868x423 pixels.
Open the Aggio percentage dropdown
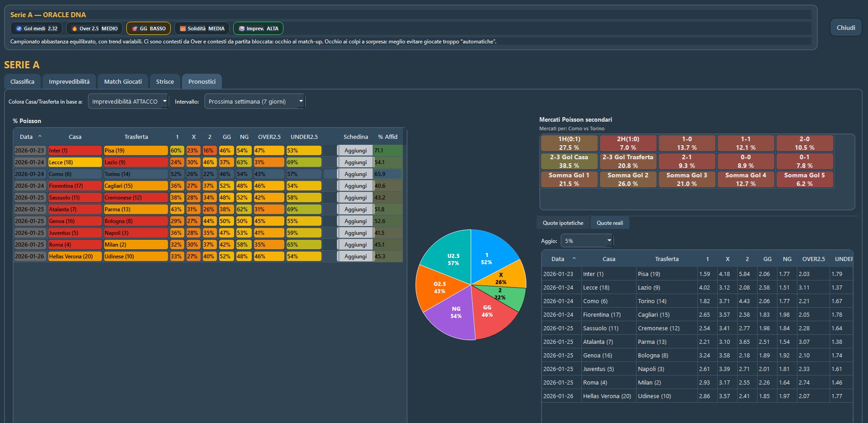pos(586,241)
